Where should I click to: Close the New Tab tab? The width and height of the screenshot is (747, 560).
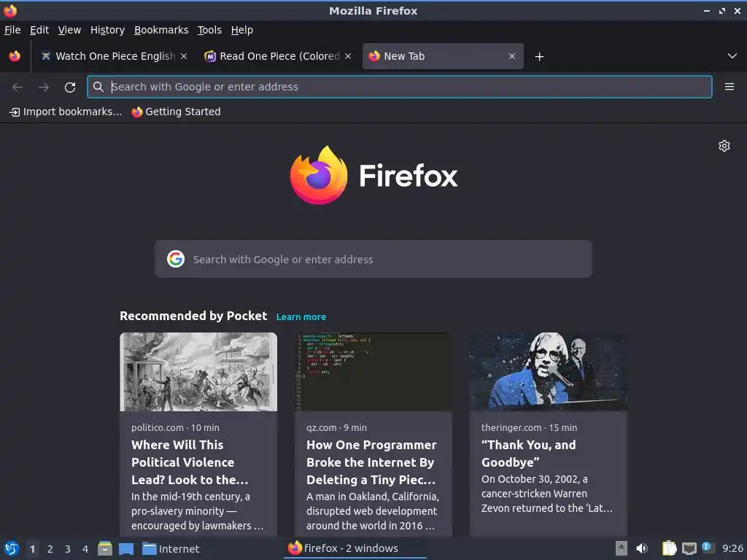[511, 56]
